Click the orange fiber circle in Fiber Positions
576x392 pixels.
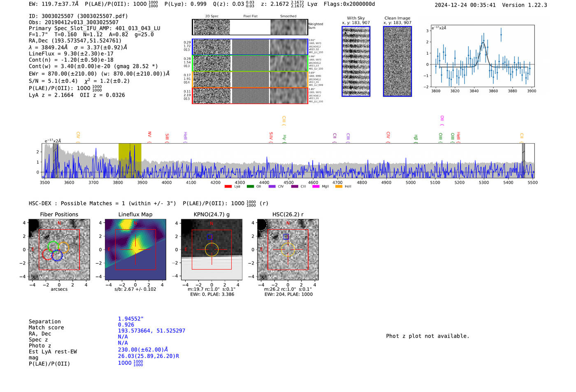click(x=63, y=248)
